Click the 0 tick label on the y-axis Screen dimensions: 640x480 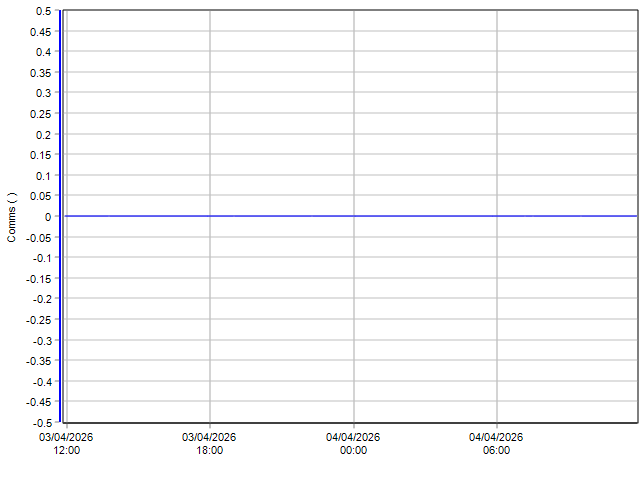(x=47, y=217)
